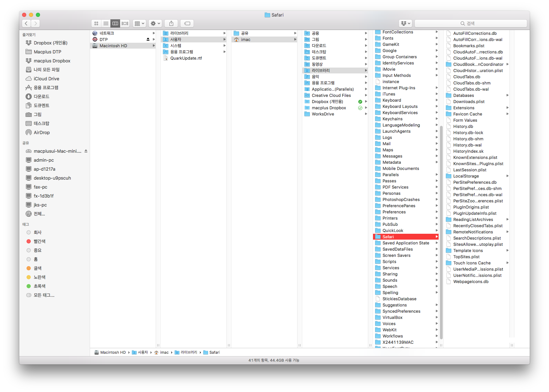Expand WorksDrive folder arrow
Viewport: 549px width, 392px height.
coord(366,114)
